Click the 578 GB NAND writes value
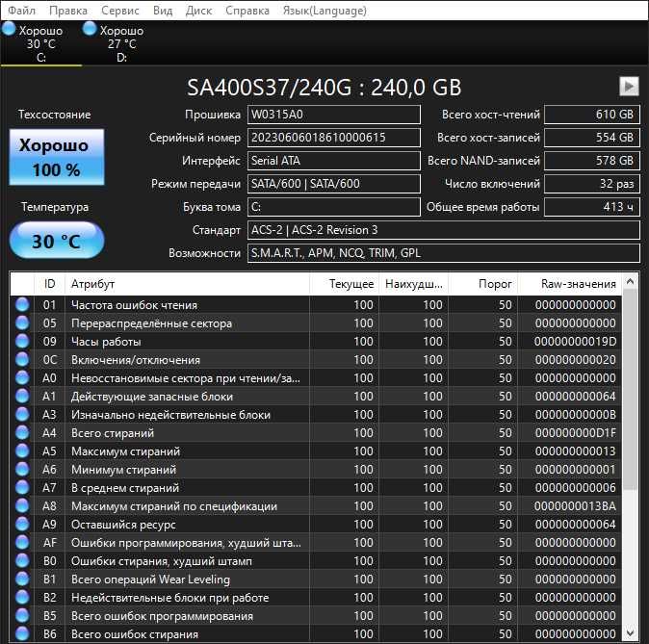 pos(592,161)
